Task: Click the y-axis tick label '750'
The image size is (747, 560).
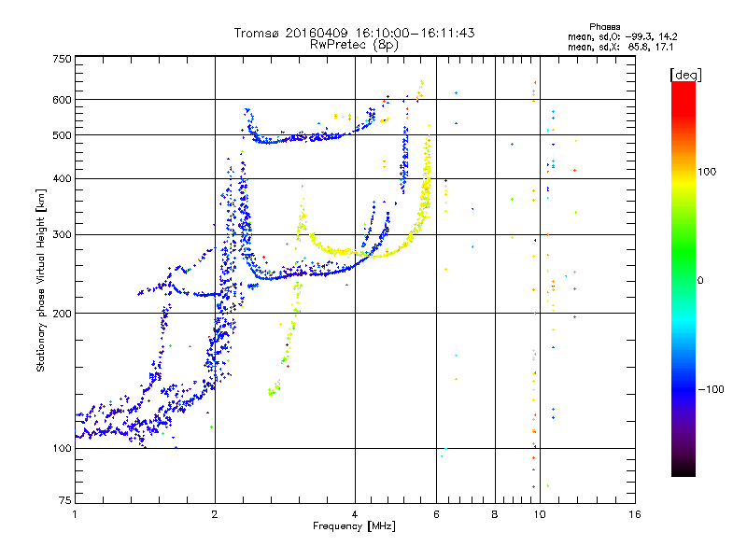Action: pos(62,59)
